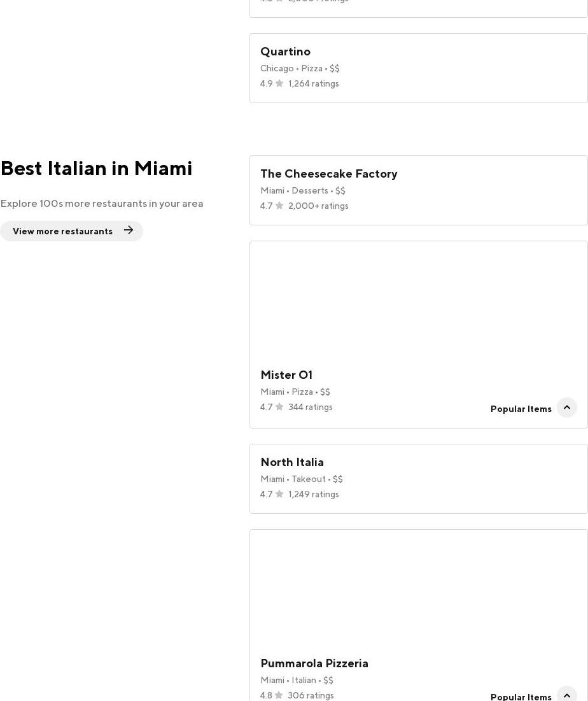Click the star icon on Quartino rating

pyautogui.click(x=279, y=83)
